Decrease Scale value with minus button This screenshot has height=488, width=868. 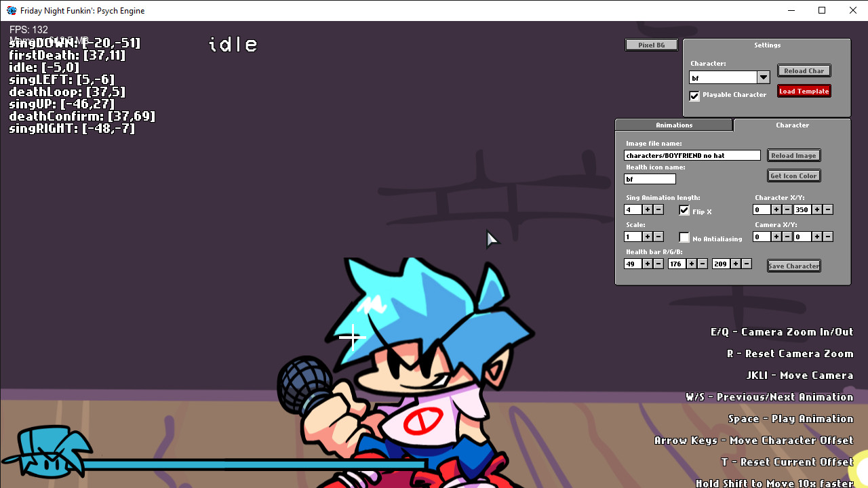[x=658, y=237]
